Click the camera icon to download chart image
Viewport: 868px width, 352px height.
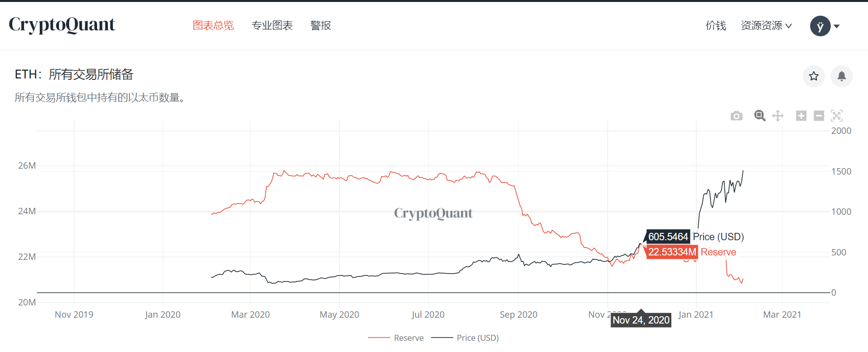[737, 116]
